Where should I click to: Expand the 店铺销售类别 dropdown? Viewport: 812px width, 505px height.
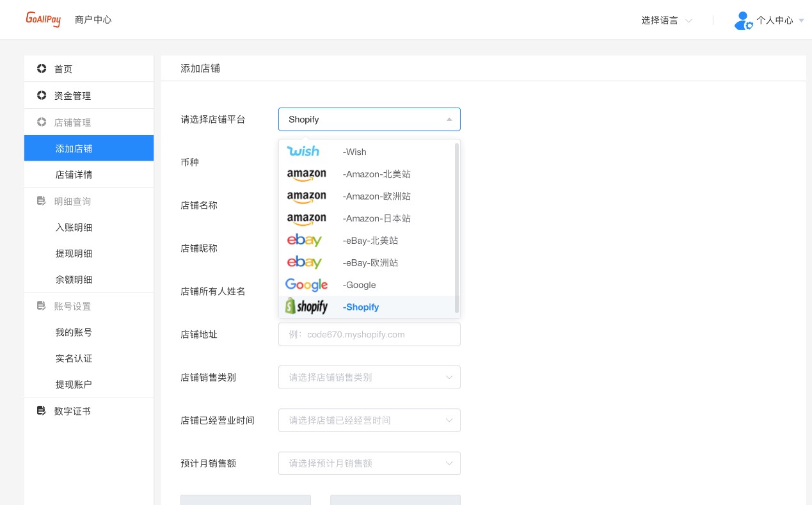click(369, 377)
